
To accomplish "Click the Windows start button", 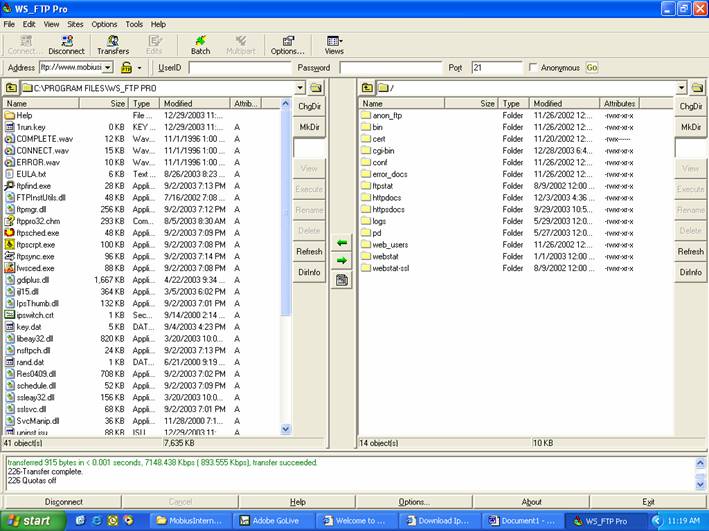I will coord(33,521).
